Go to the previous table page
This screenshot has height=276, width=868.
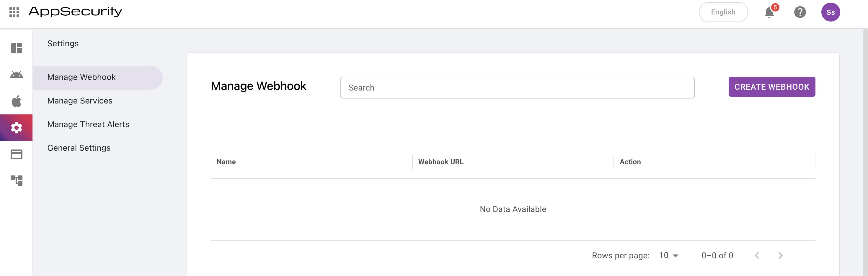[x=757, y=255]
